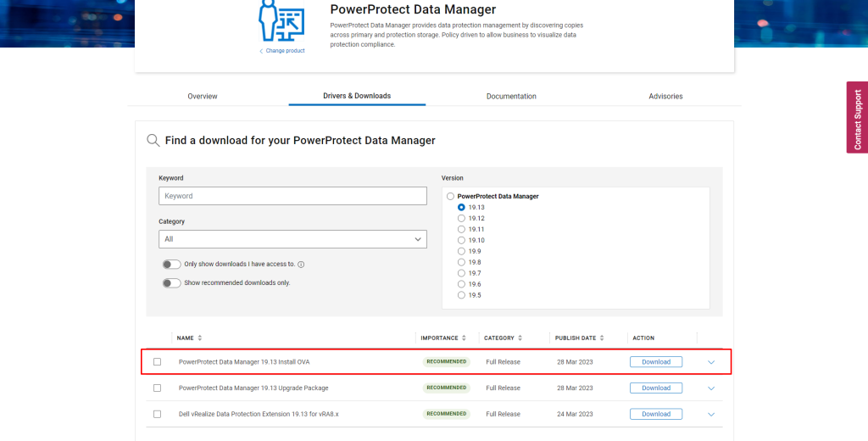
Task: Click the PowerProtect Data Manager product icon
Action: click(281, 20)
